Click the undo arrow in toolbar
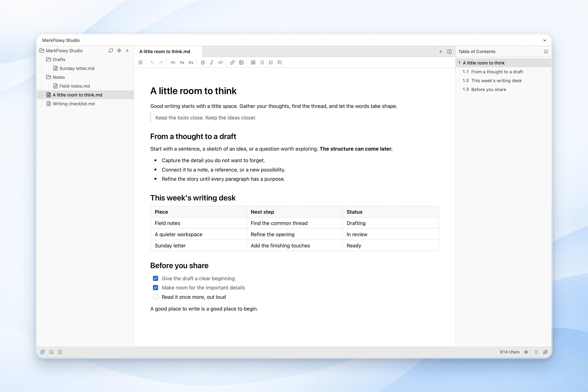This screenshot has width=588, height=392. (x=152, y=62)
